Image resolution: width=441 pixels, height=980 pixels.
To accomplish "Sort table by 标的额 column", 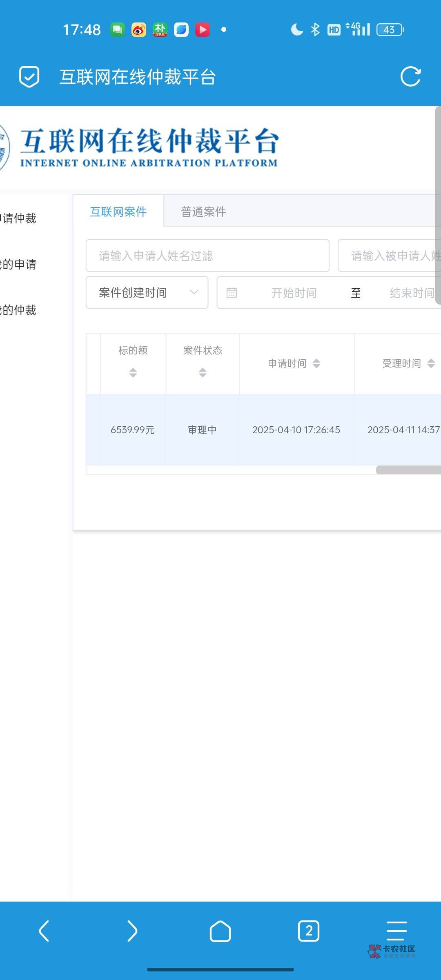I will 133,372.
